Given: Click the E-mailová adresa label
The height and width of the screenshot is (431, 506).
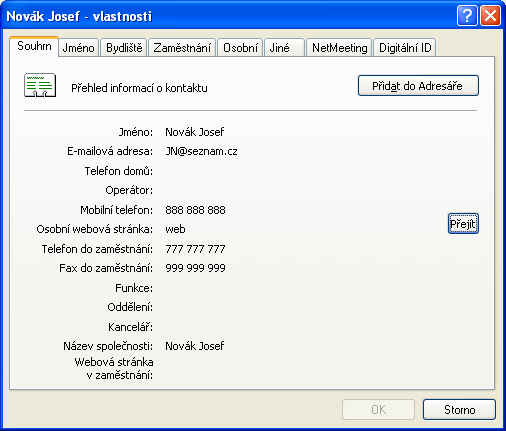Looking at the screenshot, I should (110, 151).
